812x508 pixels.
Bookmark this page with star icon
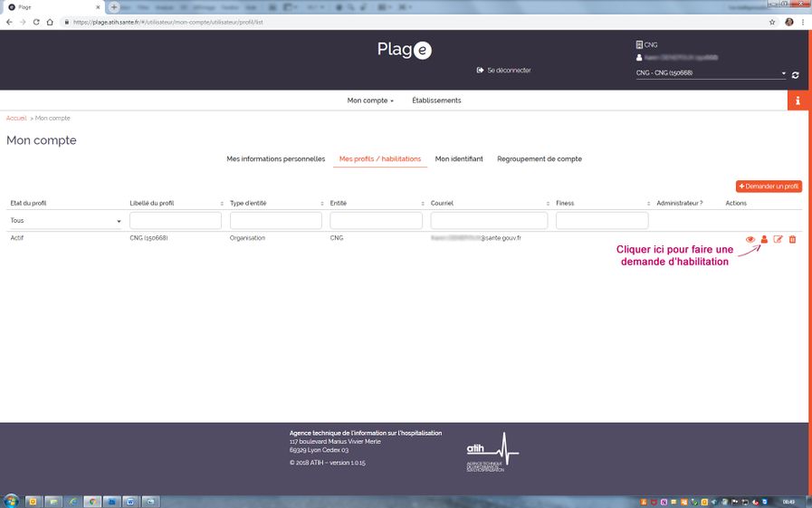click(x=772, y=22)
